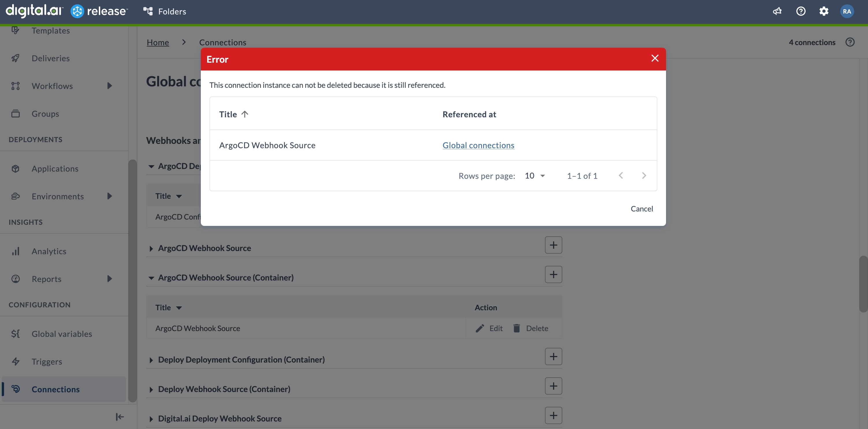Open the help question mark icon in header
Image resolution: width=868 pixels, height=429 pixels.
(801, 12)
